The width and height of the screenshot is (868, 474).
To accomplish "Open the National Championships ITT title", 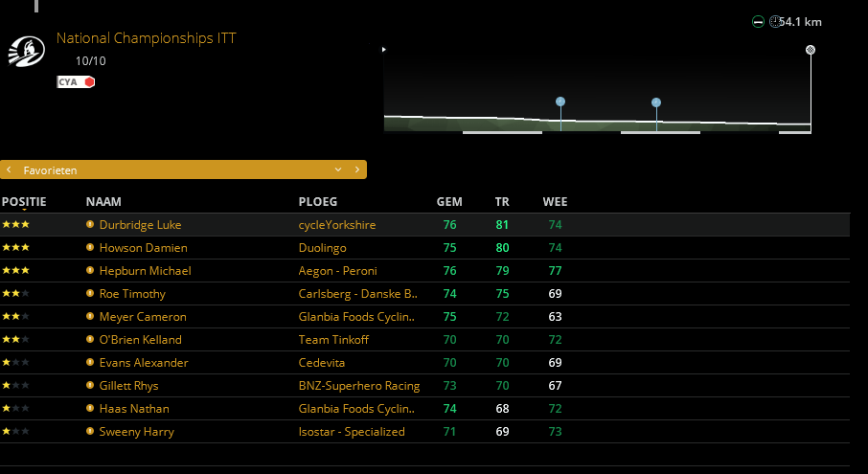I will pos(146,38).
